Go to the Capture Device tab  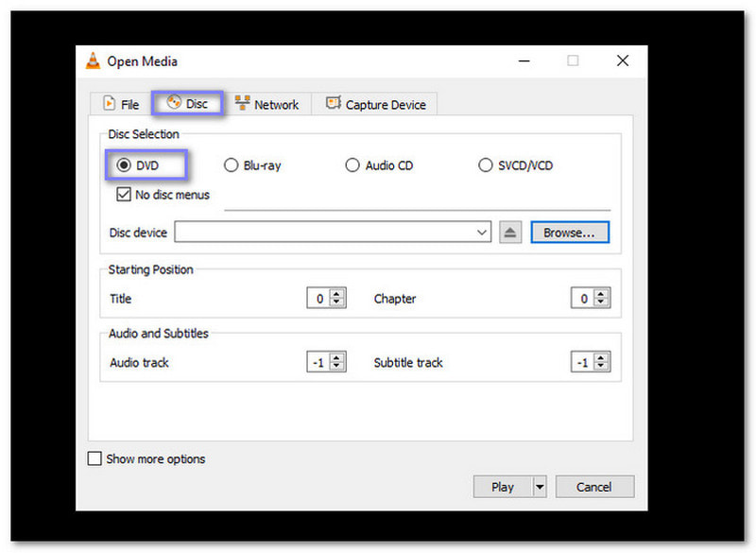[376, 104]
